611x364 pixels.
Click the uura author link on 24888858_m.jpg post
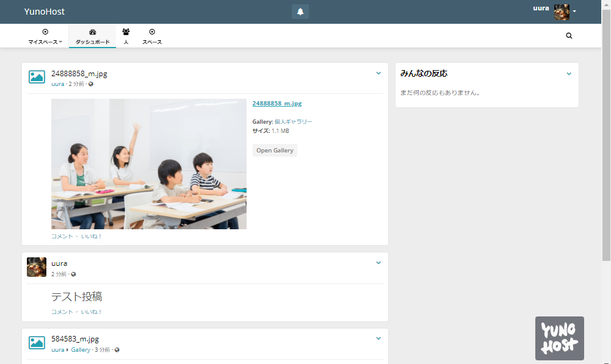click(x=57, y=84)
